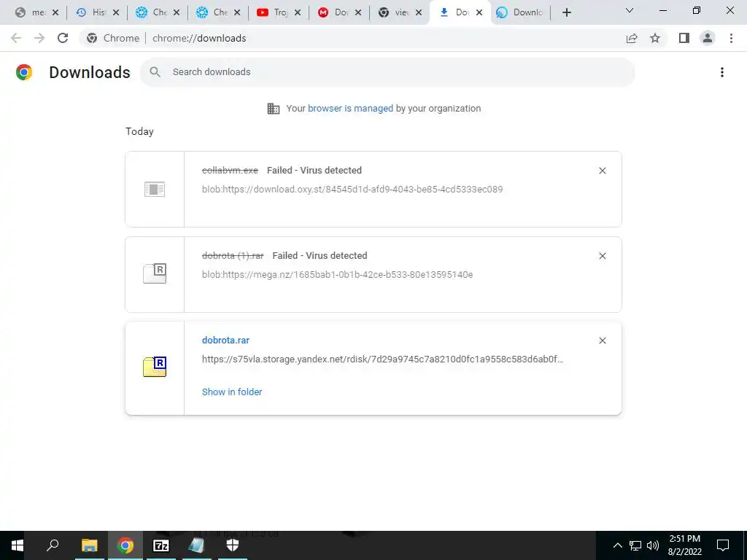Bookmark this tab with the star icon

655,38
